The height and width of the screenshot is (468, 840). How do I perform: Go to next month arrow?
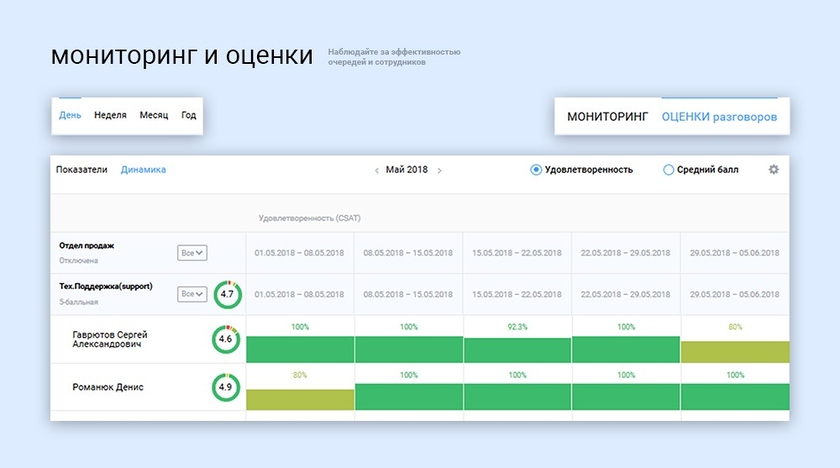pos(439,171)
